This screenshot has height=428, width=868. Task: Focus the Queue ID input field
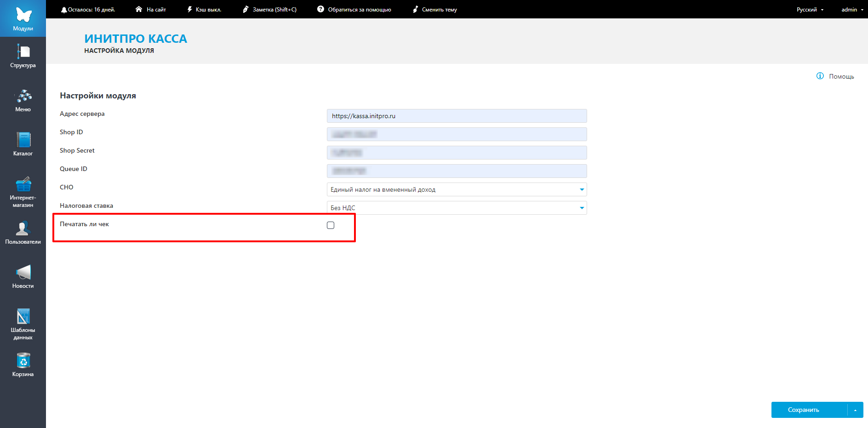pos(457,171)
